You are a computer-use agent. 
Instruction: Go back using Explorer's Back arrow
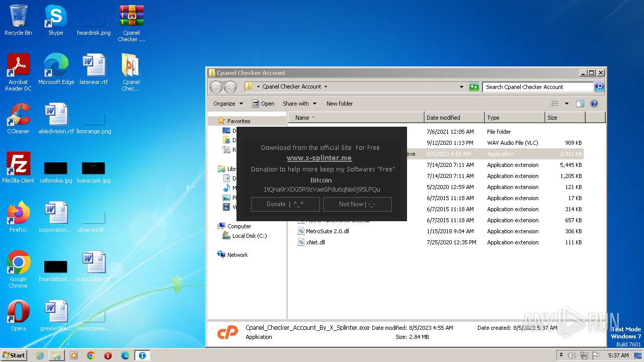[x=216, y=87]
